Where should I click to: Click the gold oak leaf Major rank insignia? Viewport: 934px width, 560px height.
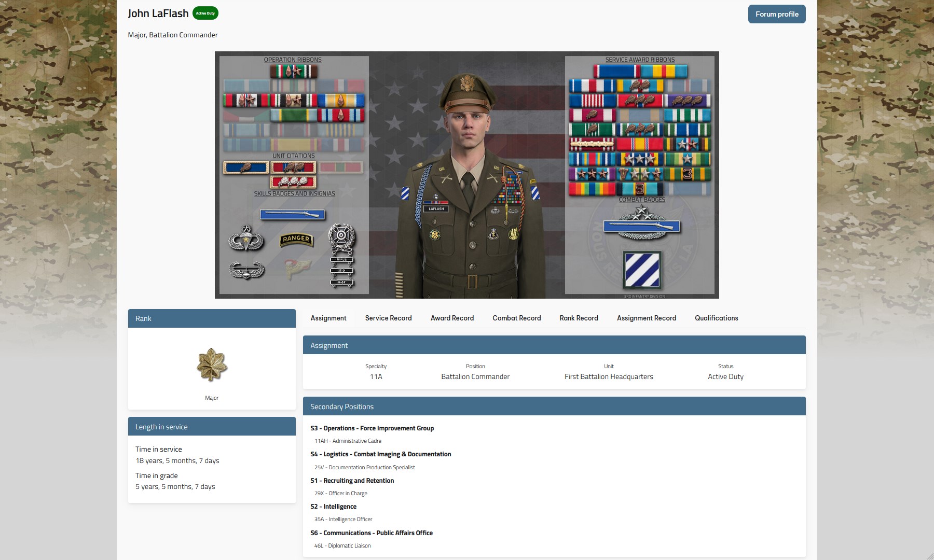[212, 365]
